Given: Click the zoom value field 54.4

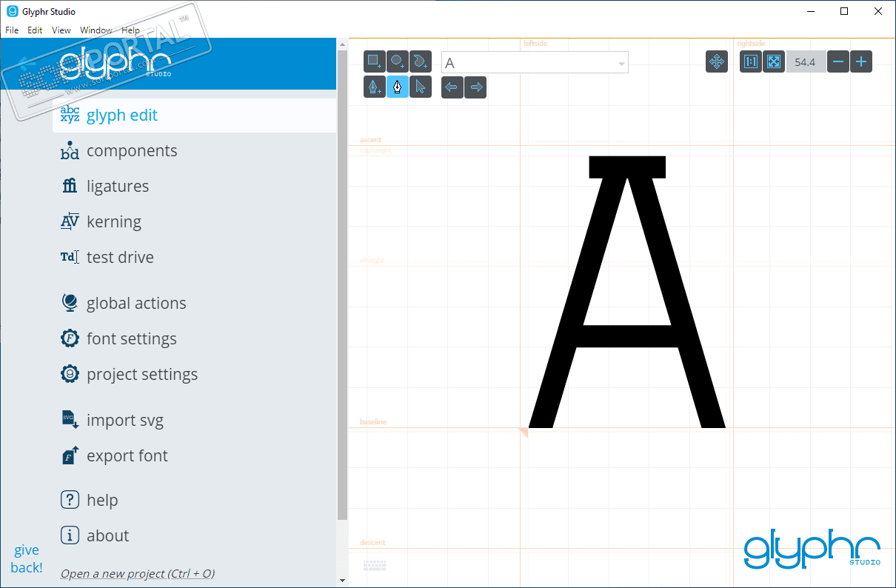Looking at the screenshot, I should point(806,62).
